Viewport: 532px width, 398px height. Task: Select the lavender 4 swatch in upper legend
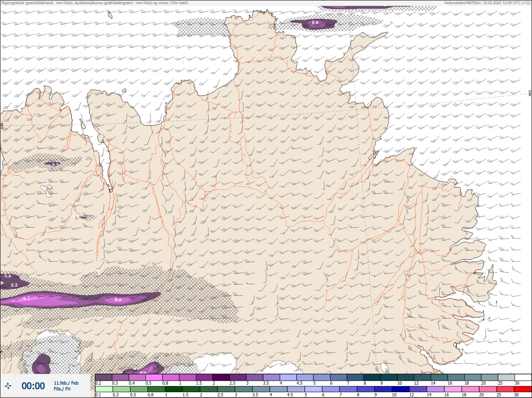click(x=288, y=377)
